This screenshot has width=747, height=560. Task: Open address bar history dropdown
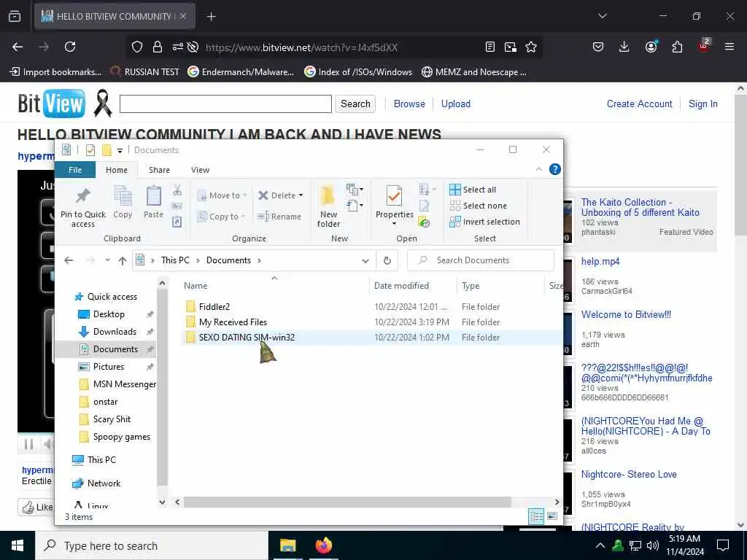point(365,260)
